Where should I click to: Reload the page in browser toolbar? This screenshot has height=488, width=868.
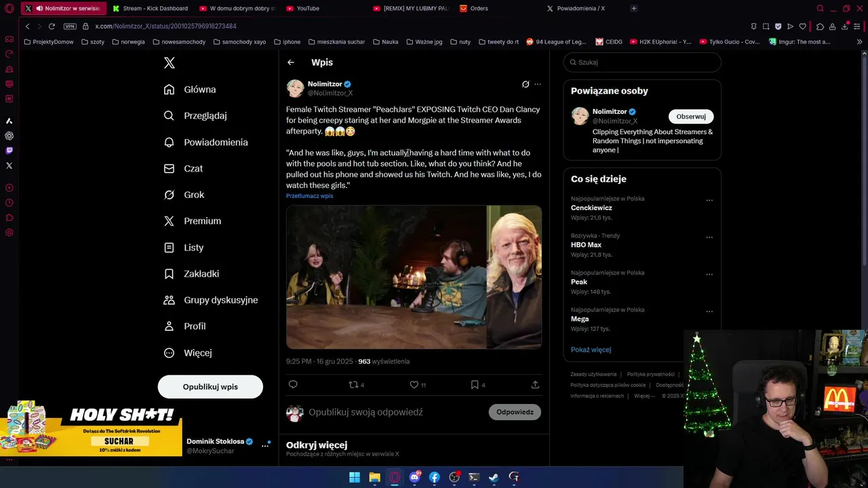coord(52,26)
